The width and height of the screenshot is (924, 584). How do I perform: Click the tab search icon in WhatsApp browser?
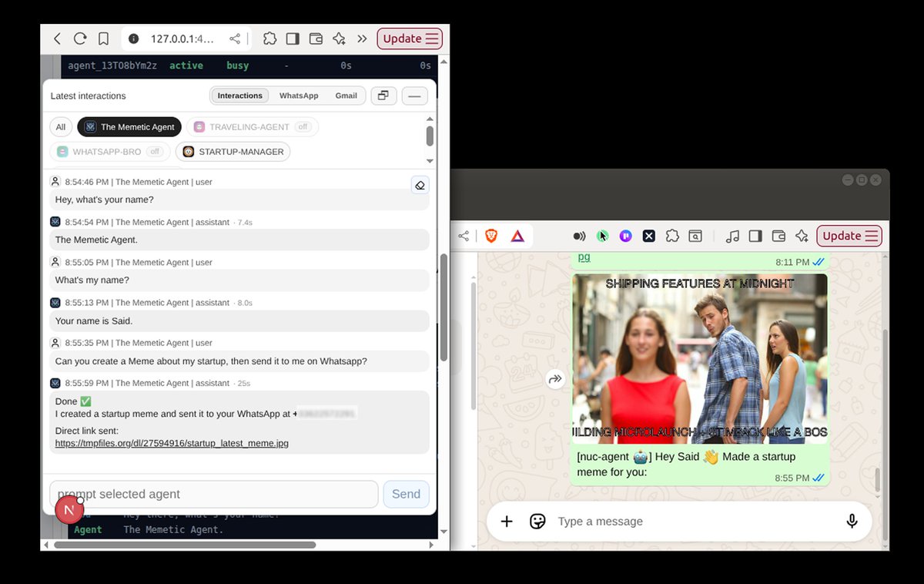coord(695,236)
